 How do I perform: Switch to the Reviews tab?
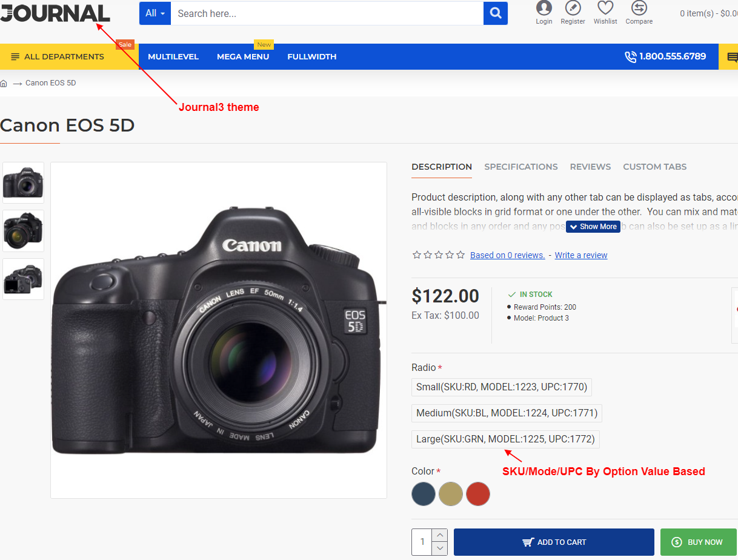[590, 167]
